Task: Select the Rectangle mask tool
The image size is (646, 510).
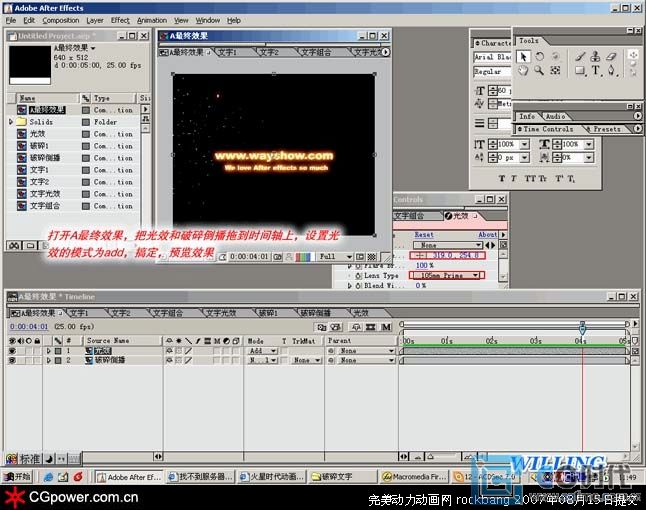Action: click(x=580, y=71)
